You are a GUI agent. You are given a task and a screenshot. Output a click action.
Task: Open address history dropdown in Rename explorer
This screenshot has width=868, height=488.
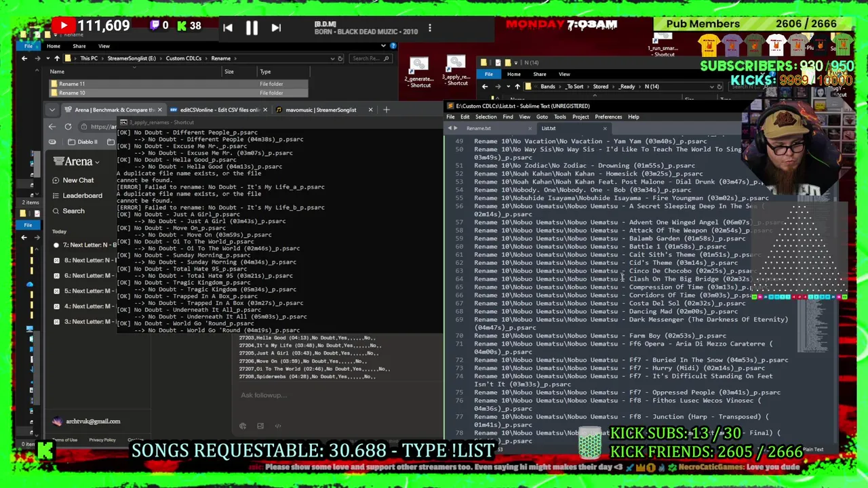(x=332, y=58)
